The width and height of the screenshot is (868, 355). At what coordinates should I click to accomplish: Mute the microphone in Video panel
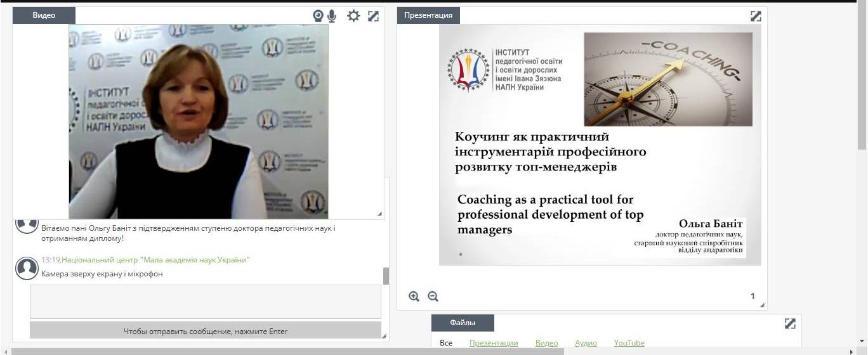(332, 16)
